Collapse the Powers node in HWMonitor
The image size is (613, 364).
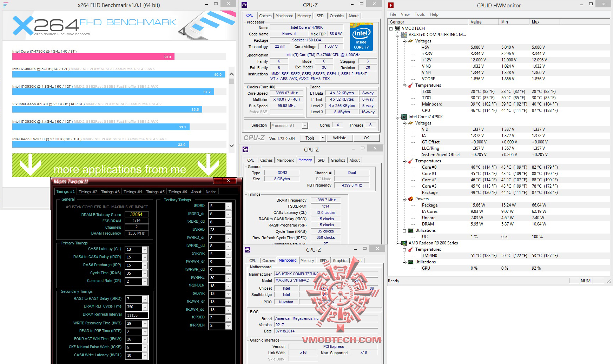[x=404, y=199]
